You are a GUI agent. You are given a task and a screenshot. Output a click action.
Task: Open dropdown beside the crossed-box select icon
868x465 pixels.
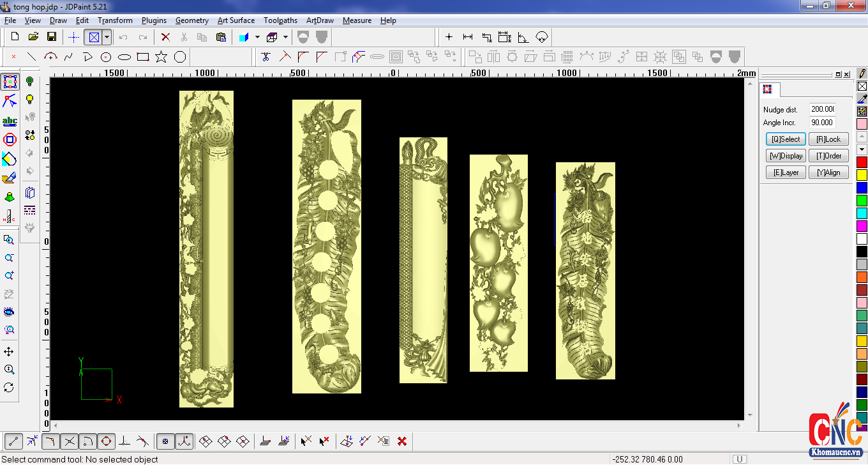[x=107, y=37]
